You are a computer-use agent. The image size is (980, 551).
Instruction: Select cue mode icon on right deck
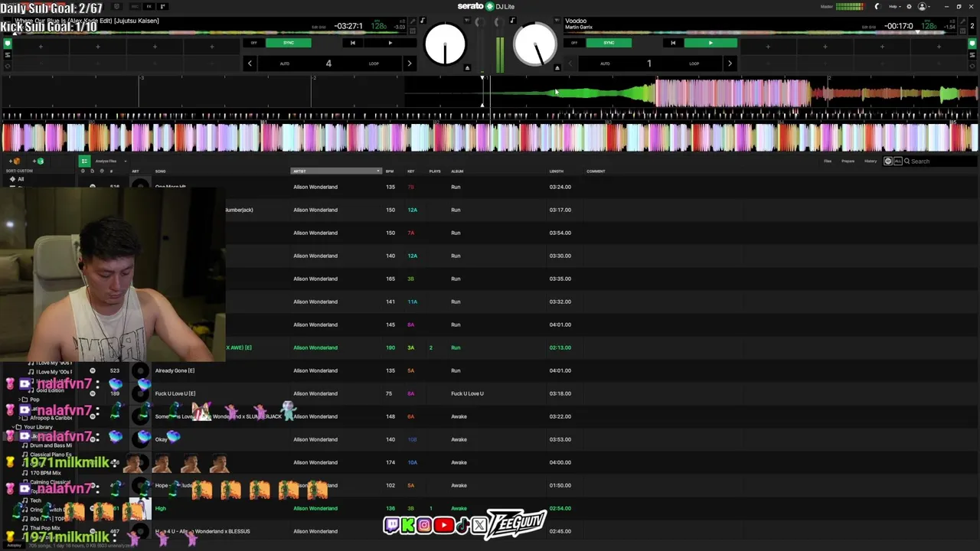972,44
